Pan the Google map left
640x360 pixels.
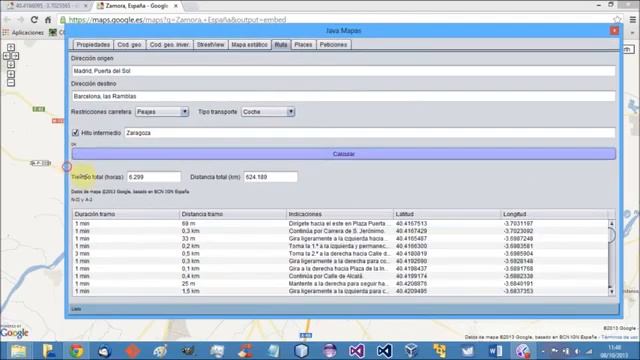(x=7, y=56)
